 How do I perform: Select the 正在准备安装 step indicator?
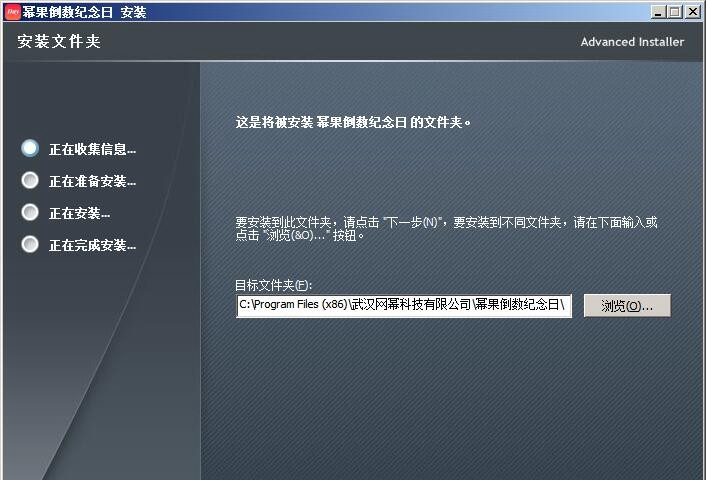click(30, 180)
